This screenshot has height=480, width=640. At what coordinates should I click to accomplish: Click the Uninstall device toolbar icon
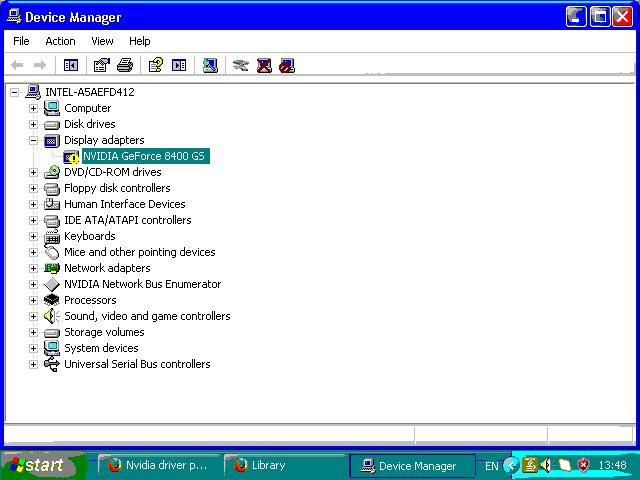(264, 65)
